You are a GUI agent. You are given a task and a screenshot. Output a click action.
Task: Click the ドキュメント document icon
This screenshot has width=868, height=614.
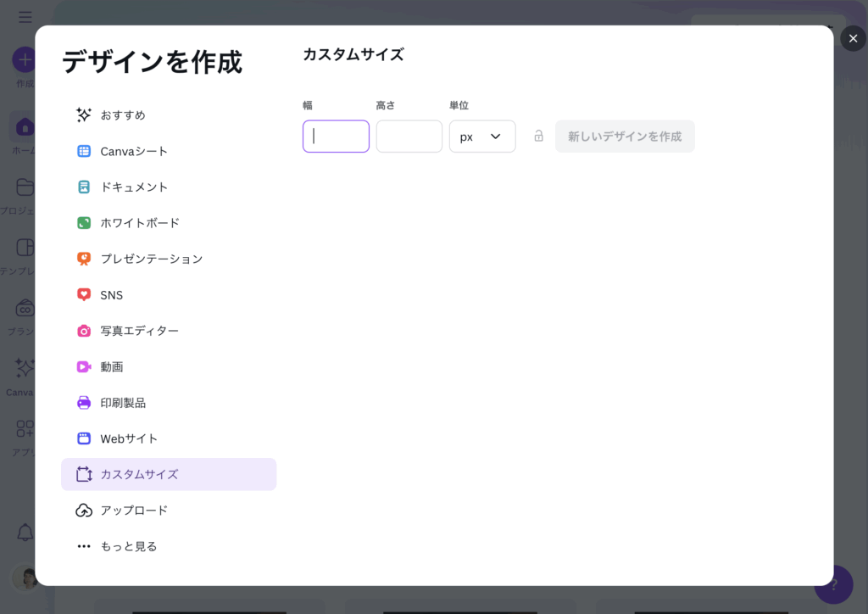coord(84,187)
